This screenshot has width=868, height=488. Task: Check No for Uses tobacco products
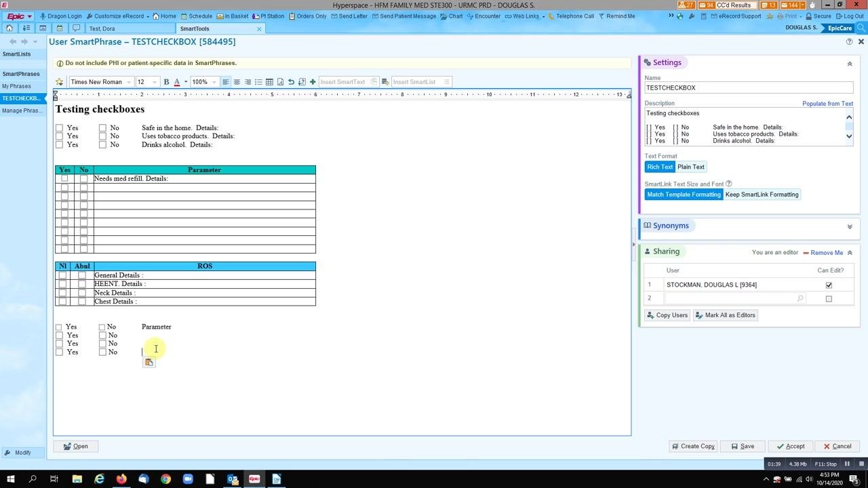point(102,136)
